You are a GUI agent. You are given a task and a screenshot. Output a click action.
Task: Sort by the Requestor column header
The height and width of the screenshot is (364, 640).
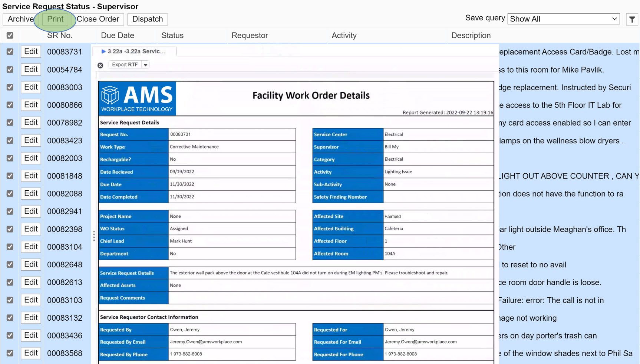(x=250, y=36)
